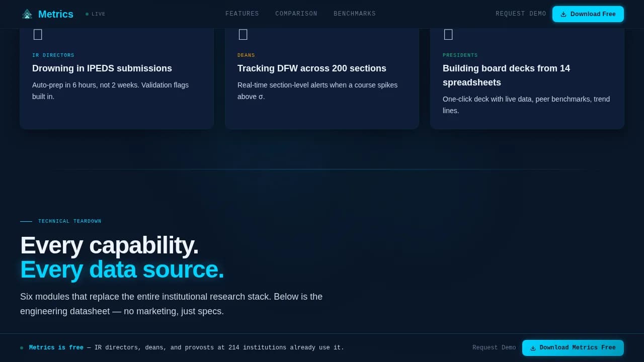Select the PRESIDENTS label
Screen dimensions: 644x362
click(x=460, y=55)
